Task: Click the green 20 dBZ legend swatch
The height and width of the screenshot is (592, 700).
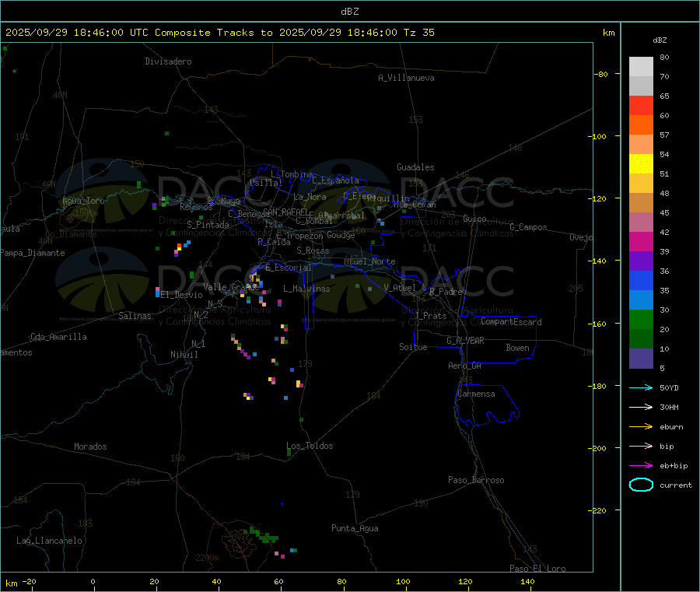Action: click(x=641, y=320)
